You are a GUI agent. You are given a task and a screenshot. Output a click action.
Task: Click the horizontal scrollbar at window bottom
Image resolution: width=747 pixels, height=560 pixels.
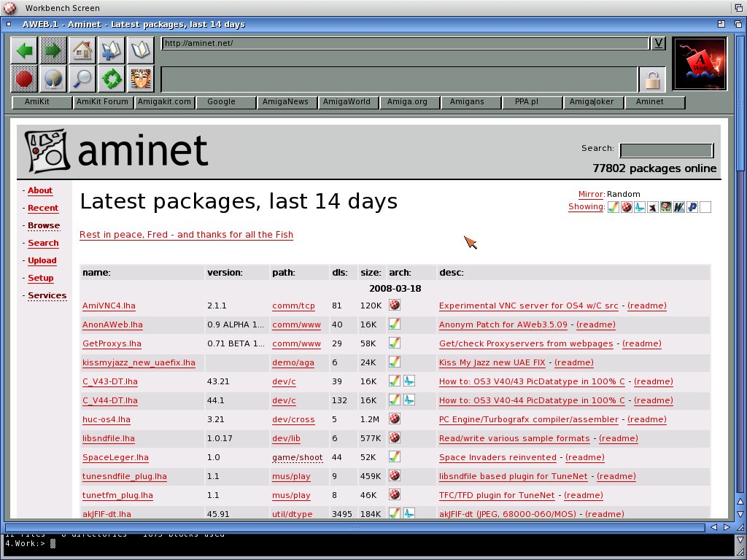[x=355, y=527]
